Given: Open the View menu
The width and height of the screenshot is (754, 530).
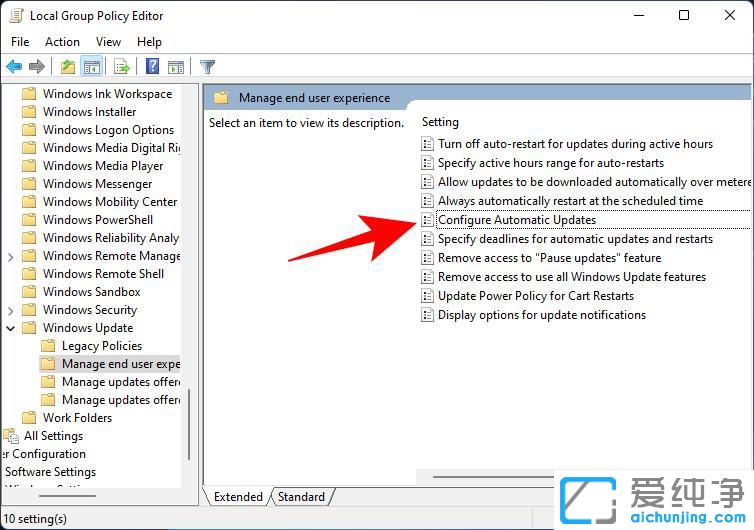Looking at the screenshot, I should [x=108, y=42].
